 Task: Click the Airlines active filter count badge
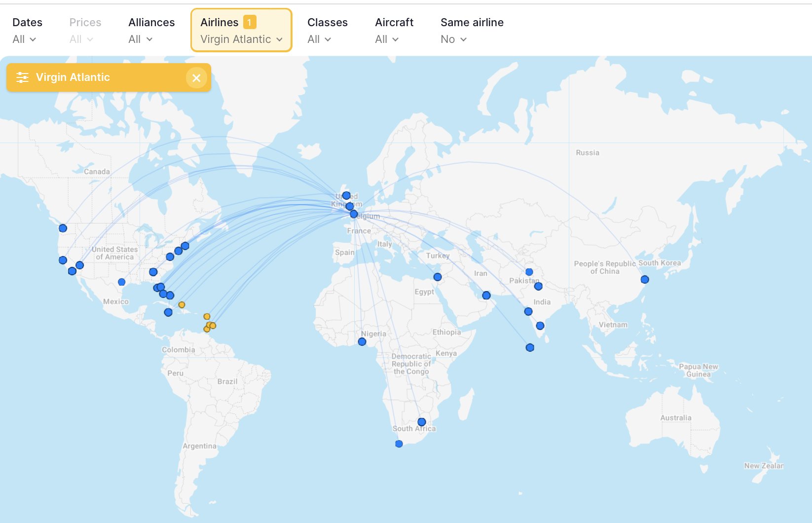(x=250, y=22)
